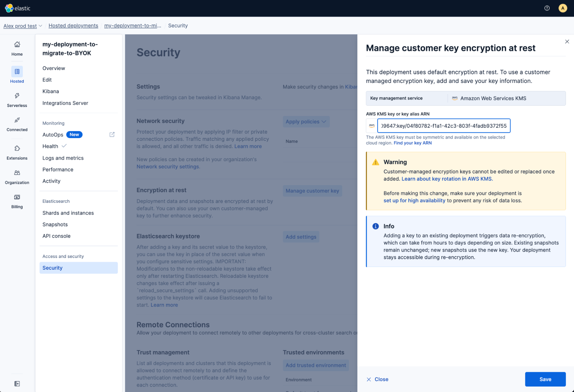Open Serverless from the sidebar
This screenshot has height=392, width=574.
click(x=17, y=100)
